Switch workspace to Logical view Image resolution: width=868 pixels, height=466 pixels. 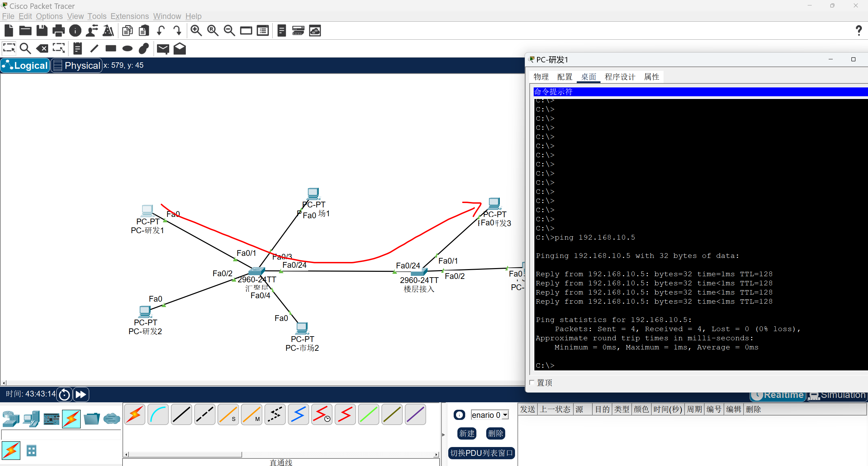click(25, 65)
